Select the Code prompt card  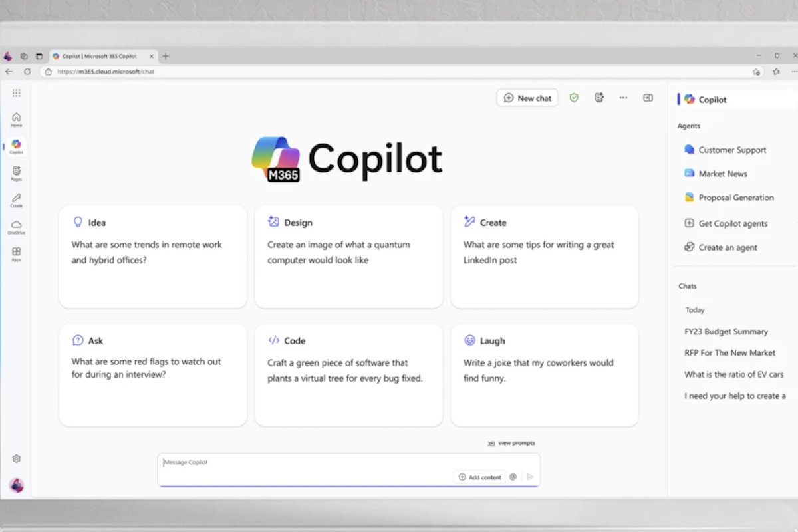[x=348, y=375]
